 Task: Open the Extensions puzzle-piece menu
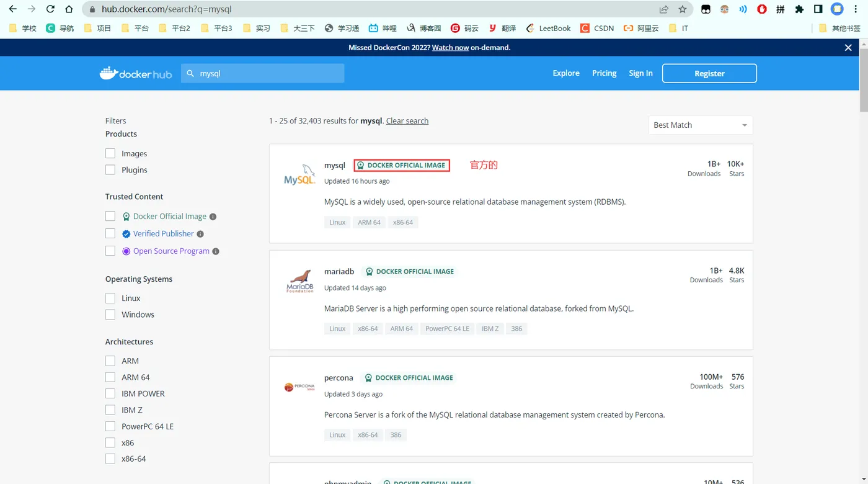click(x=799, y=9)
